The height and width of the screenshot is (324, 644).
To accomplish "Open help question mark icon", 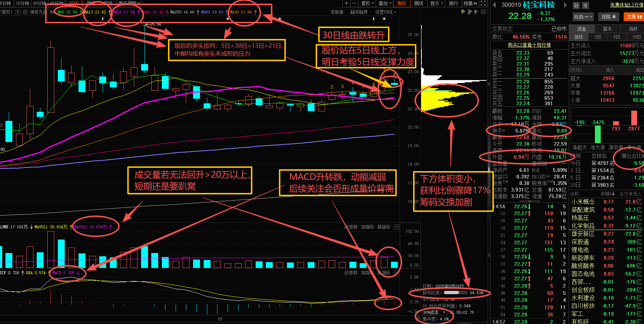I will pyautogui.click(x=17, y=12).
